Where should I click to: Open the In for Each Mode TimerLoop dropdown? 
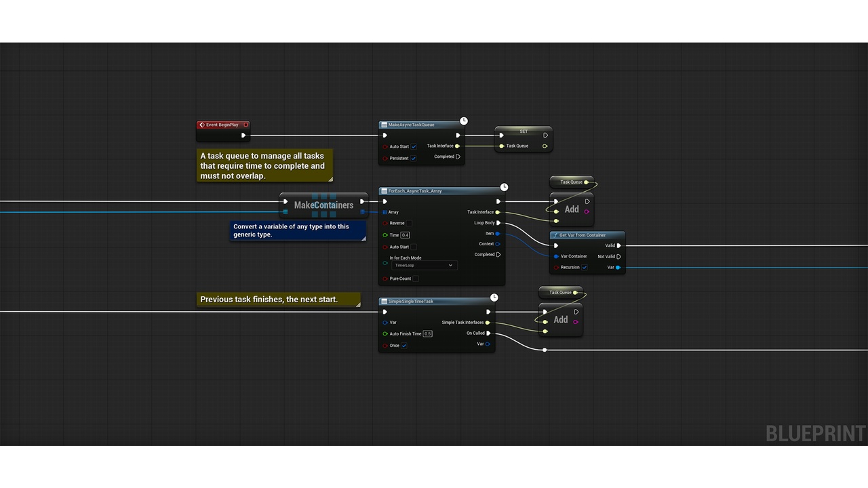pyautogui.click(x=424, y=266)
